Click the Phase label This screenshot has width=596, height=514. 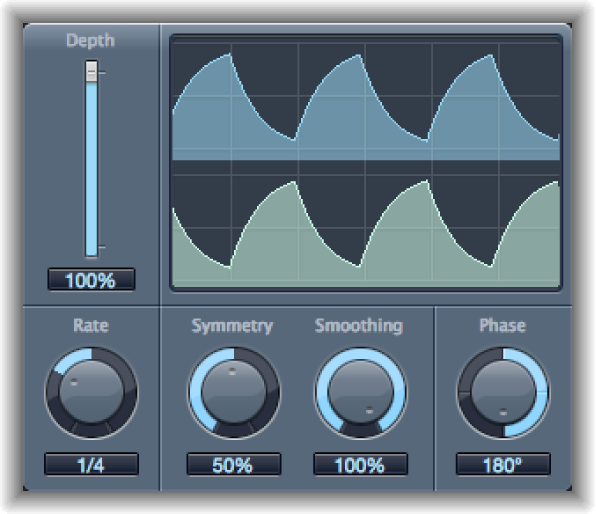pyautogui.click(x=502, y=325)
